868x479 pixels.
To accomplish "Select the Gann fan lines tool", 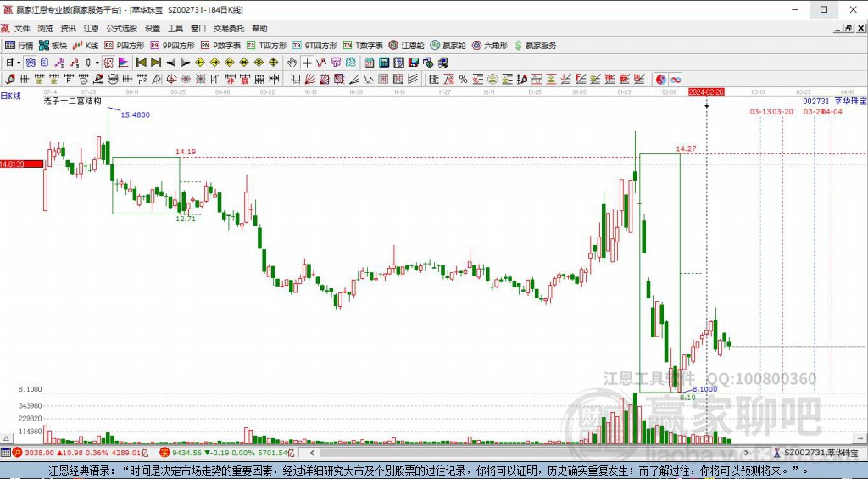I will tap(310, 79).
